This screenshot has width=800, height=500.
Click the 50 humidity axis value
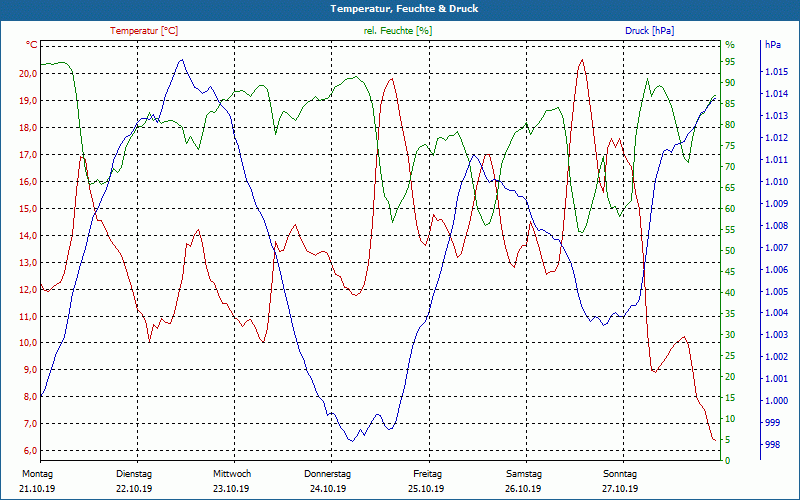[x=730, y=251]
